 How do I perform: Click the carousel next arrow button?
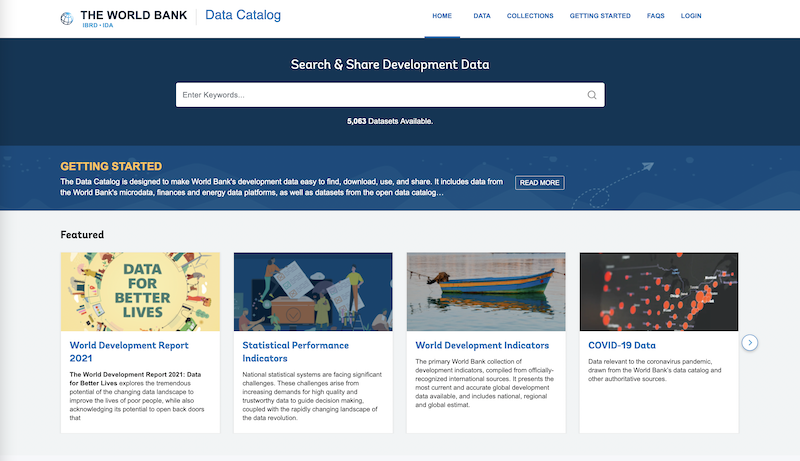[750, 343]
